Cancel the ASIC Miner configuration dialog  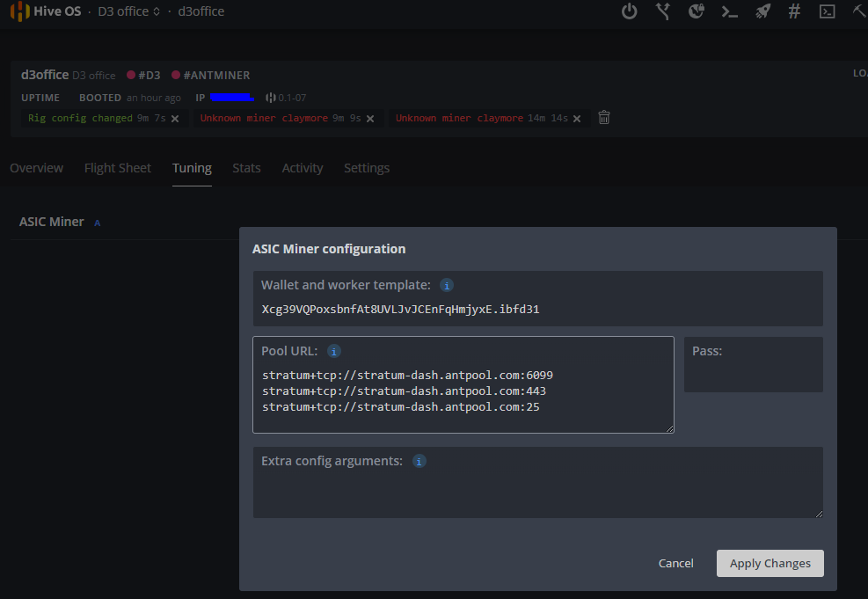[675, 563]
